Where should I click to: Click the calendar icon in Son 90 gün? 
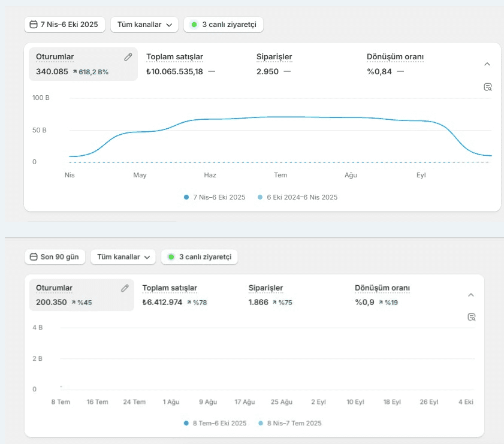[34, 256]
